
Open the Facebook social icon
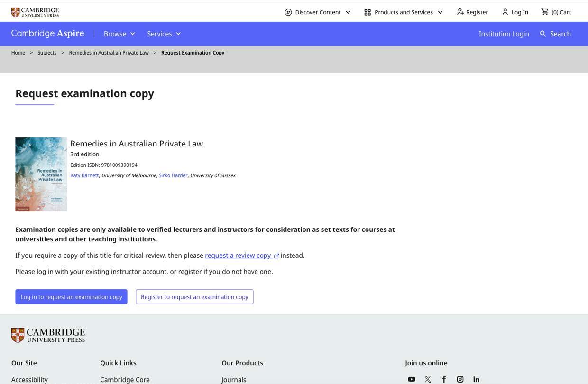444,379
